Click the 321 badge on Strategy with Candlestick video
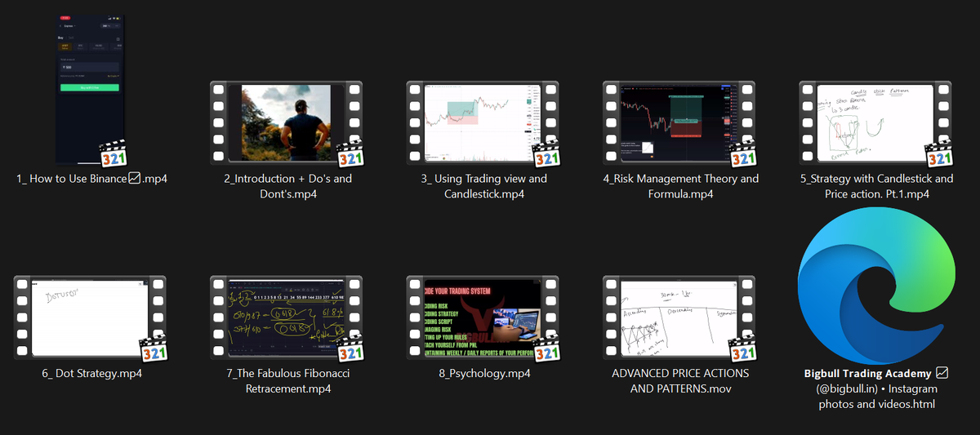The width and height of the screenshot is (980, 435). (x=938, y=153)
